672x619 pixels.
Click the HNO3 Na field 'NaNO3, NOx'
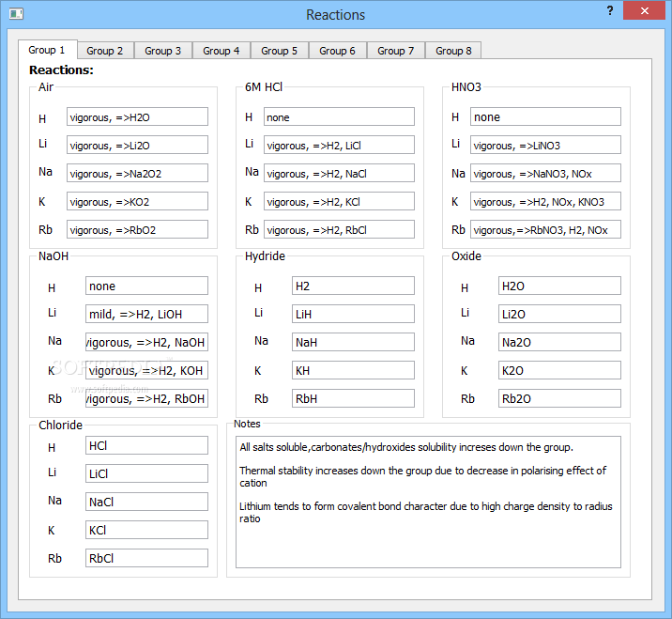(x=545, y=174)
